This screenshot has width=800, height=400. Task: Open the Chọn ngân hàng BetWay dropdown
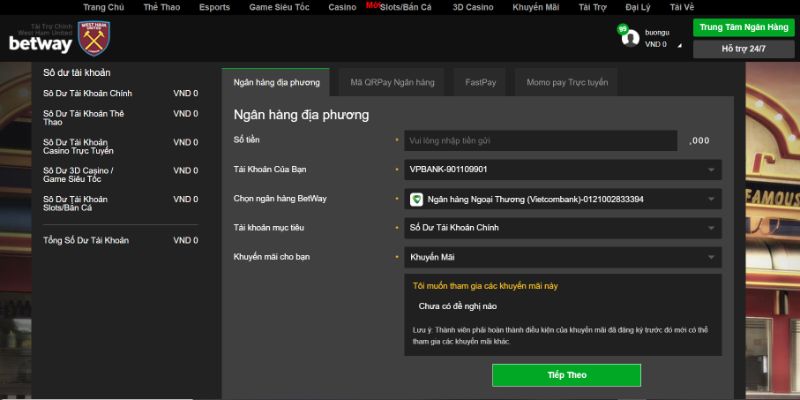click(x=563, y=199)
